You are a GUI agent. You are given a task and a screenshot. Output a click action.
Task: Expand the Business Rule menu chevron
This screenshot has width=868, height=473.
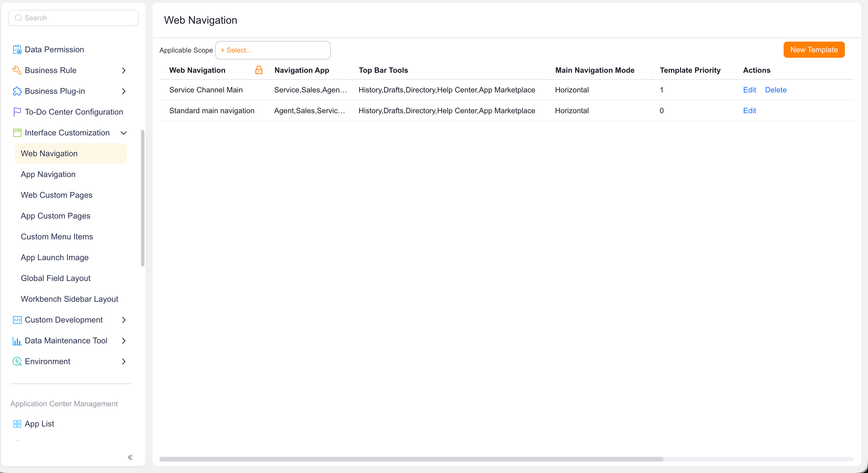tap(124, 70)
